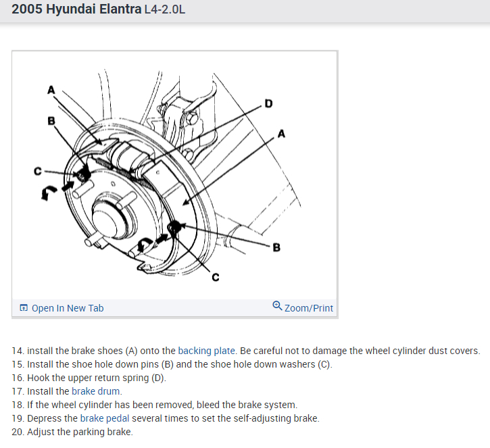This screenshot has width=490, height=448.
Task: Click step 17 'Install the' text
Action: [48, 391]
